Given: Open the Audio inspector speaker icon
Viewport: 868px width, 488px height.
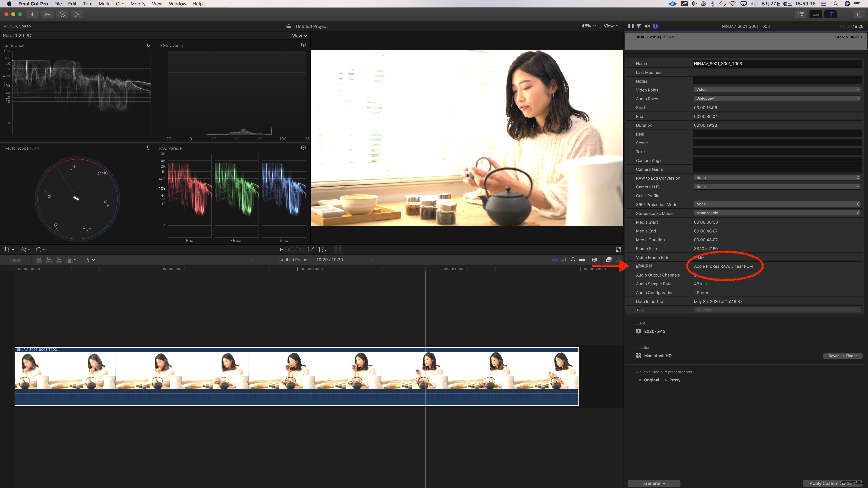Looking at the screenshot, I should (x=647, y=26).
